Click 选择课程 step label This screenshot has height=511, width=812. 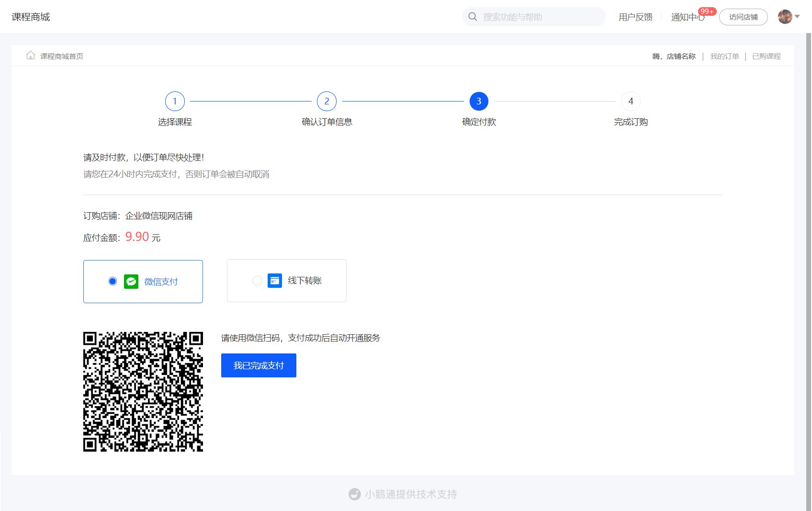coord(175,122)
